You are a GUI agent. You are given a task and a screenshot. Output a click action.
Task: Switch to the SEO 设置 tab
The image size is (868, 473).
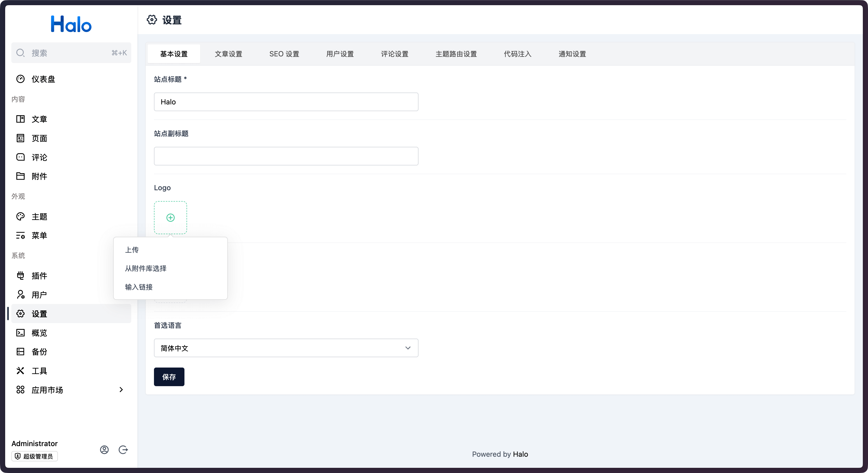tap(284, 54)
